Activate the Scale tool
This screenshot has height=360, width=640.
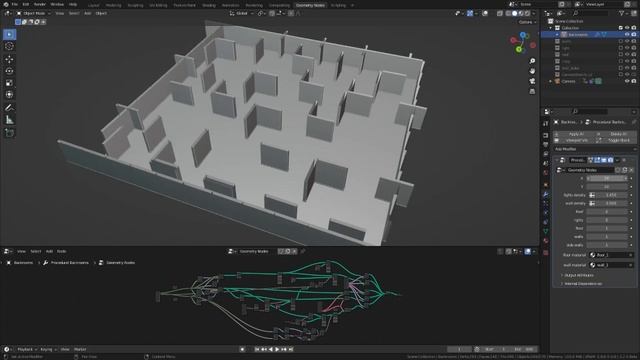(x=9, y=83)
